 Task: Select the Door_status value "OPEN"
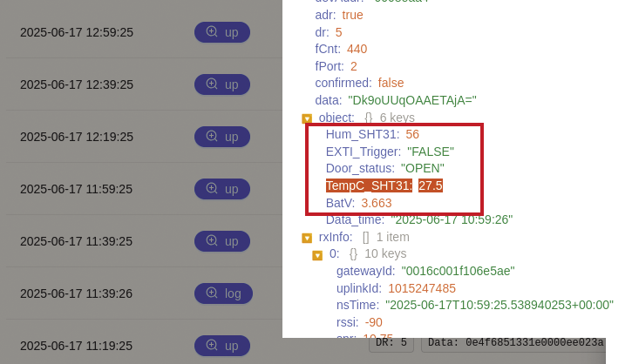[x=423, y=168]
